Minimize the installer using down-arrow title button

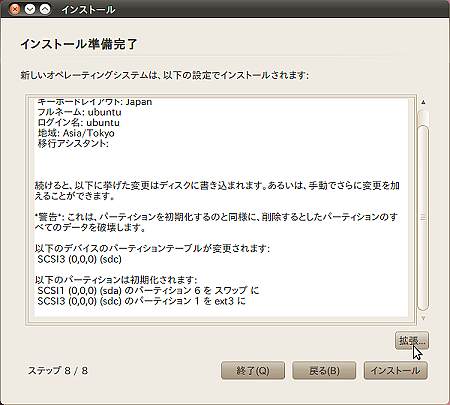pos(30,9)
